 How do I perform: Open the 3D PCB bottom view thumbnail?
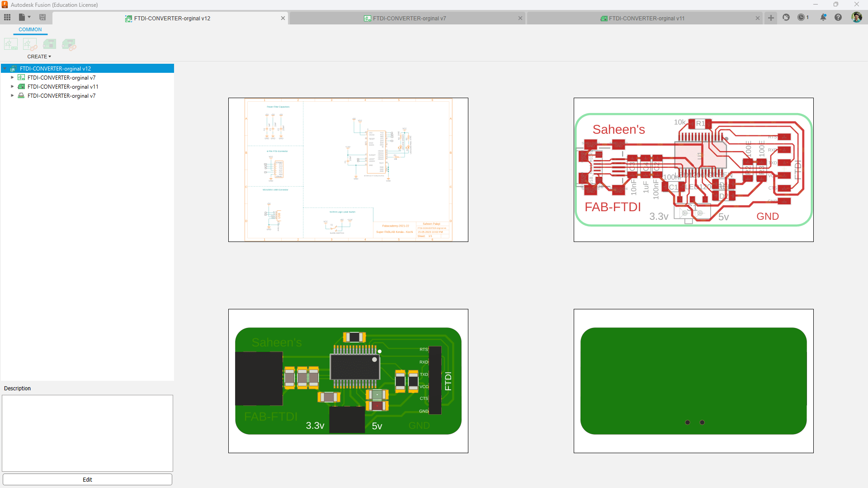tap(693, 381)
